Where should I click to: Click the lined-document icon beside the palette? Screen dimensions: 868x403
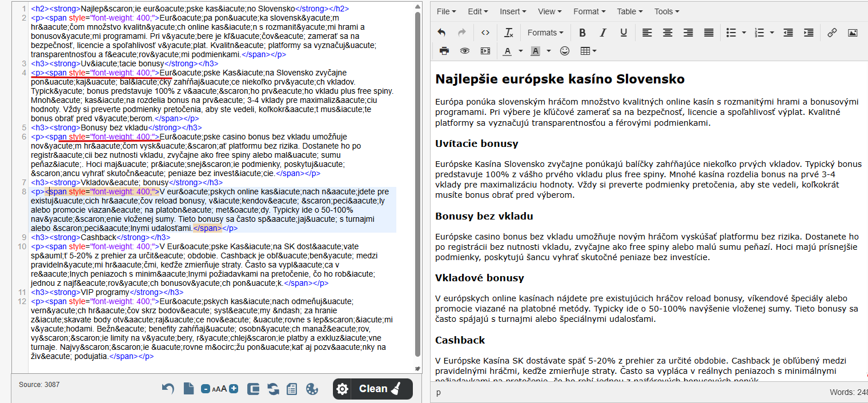292,389
